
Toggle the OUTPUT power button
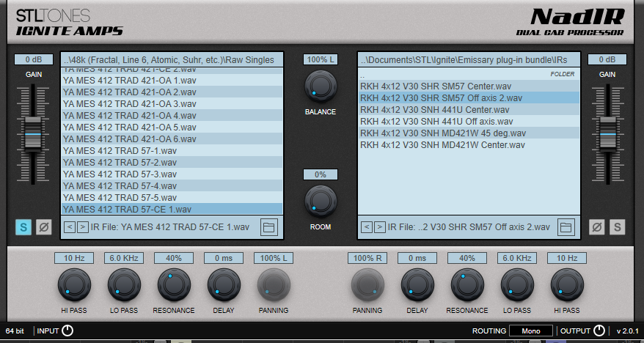pyautogui.click(x=599, y=331)
